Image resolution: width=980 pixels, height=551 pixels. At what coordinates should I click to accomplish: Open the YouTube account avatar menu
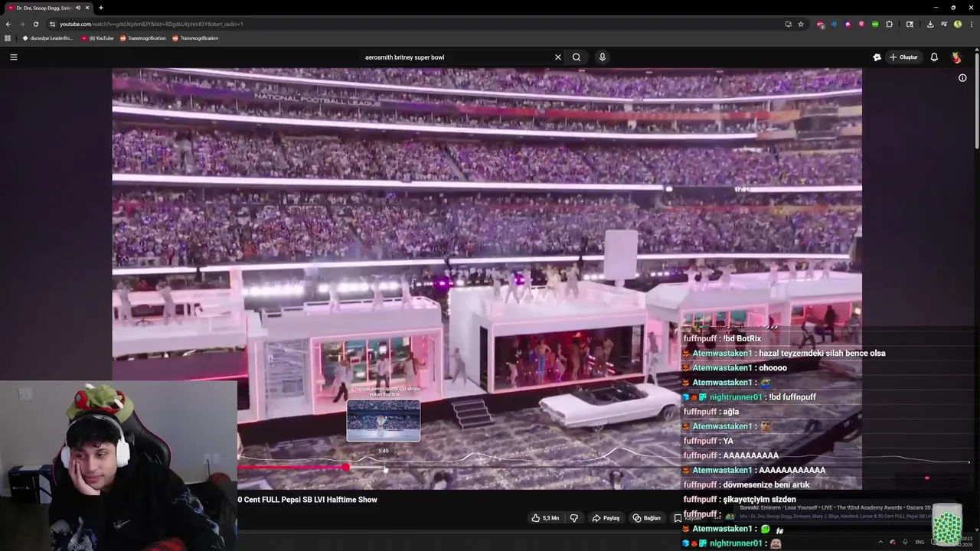(956, 57)
